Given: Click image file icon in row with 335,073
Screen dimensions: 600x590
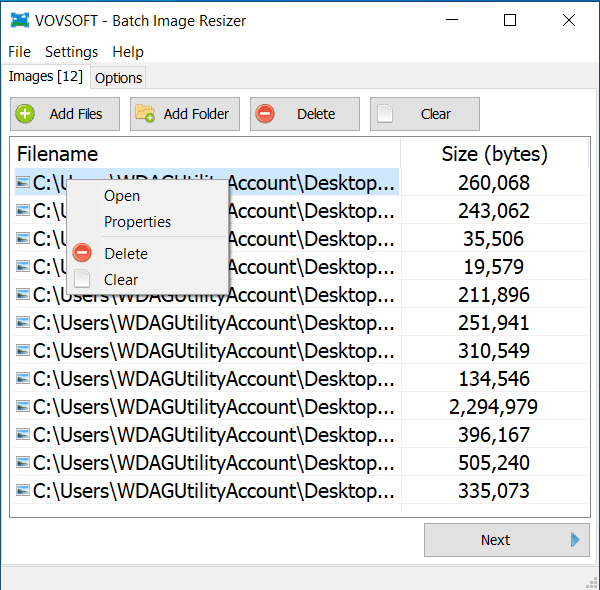Looking at the screenshot, I should pos(23,491).
